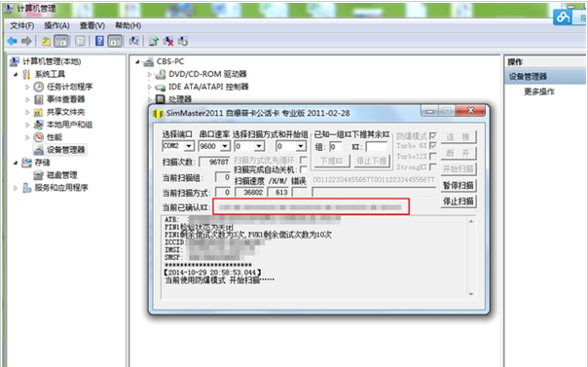
Task: Select 共享文件夹 in the tree
Action: tap(65, 112)
